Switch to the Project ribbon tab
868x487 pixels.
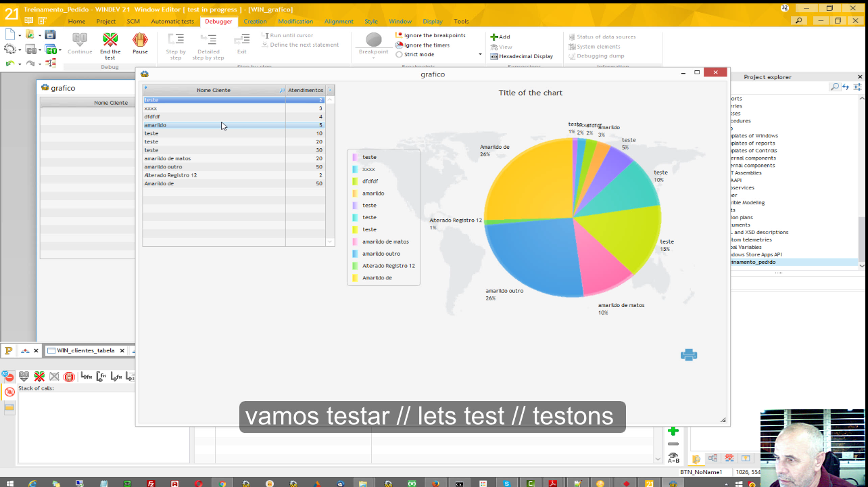106,21
